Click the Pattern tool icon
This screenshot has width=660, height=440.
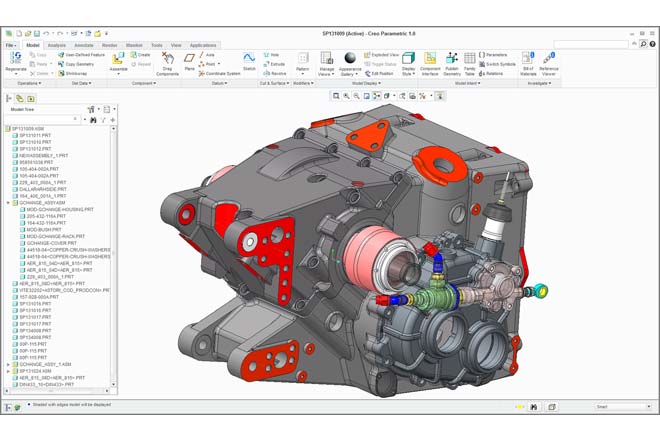(303, 58)
